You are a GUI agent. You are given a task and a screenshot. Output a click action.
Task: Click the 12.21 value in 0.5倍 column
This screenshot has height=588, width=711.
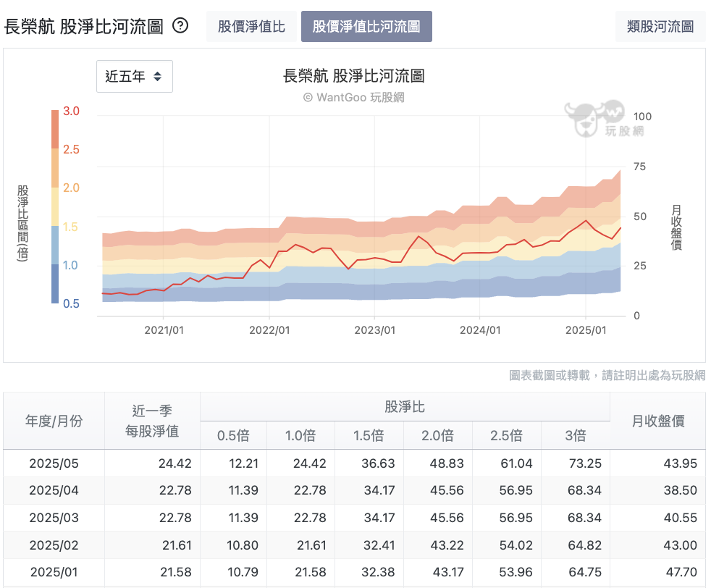click(243, 463)
